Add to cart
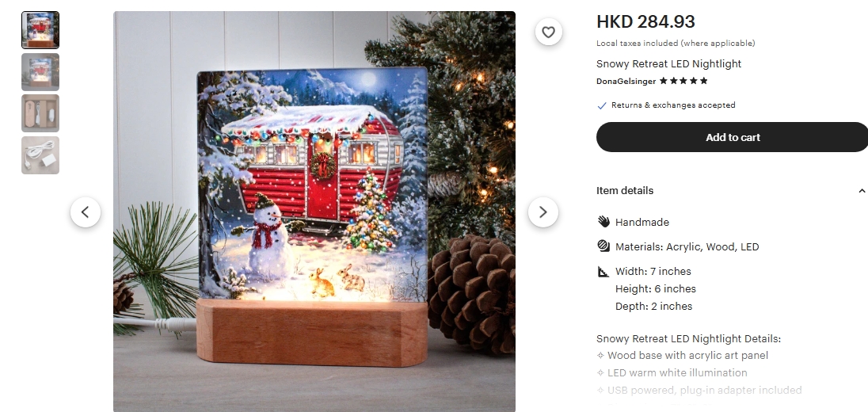Screen dimensions: 868x412 coord(733,137)
